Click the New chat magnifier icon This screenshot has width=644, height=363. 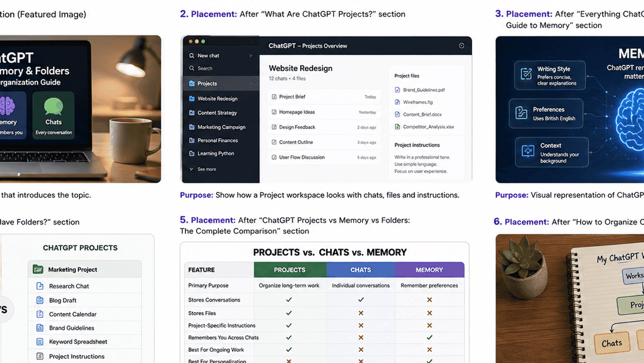[x=191, y=55]
